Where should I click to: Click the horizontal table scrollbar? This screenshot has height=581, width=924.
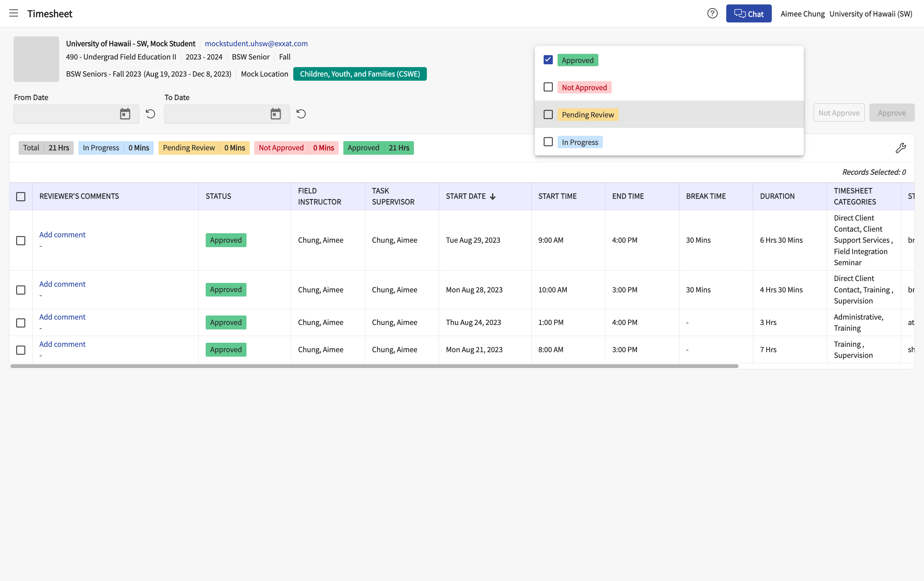374,366
